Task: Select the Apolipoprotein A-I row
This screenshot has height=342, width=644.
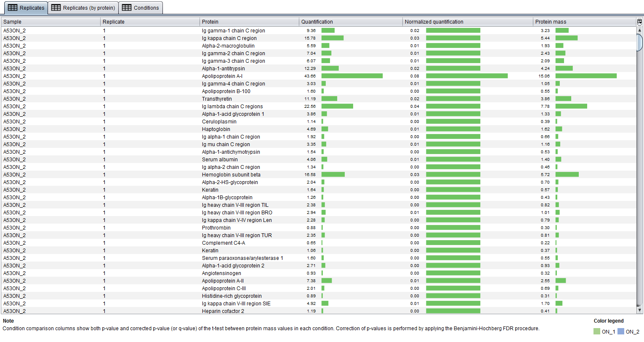Action: coord(222,76)
